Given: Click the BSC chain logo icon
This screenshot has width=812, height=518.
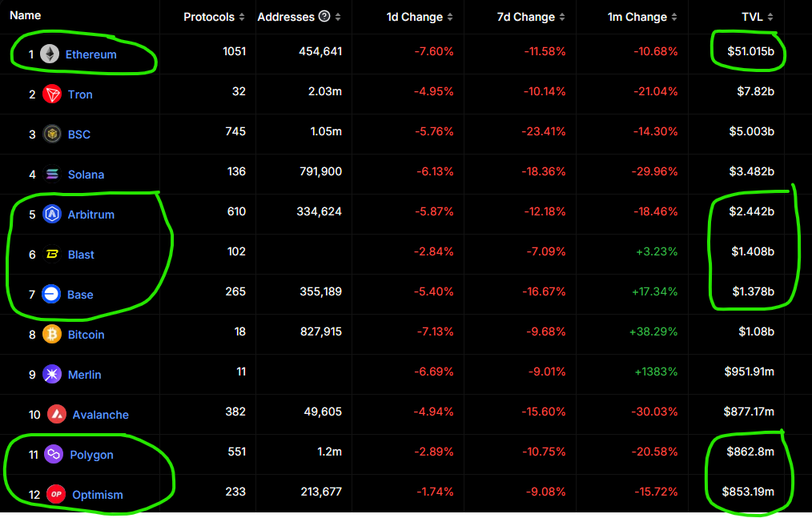Looking at the screenshot, I should coord(52,135).
